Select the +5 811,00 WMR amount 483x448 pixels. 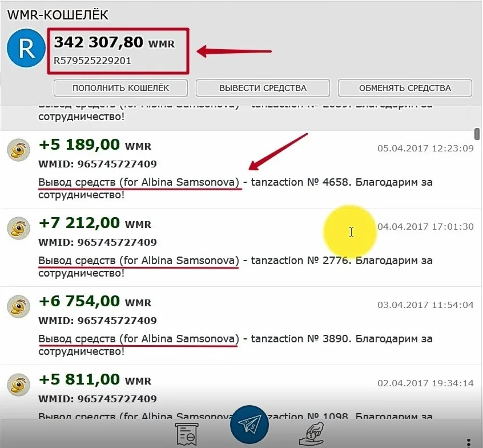(x=95, y=379)
